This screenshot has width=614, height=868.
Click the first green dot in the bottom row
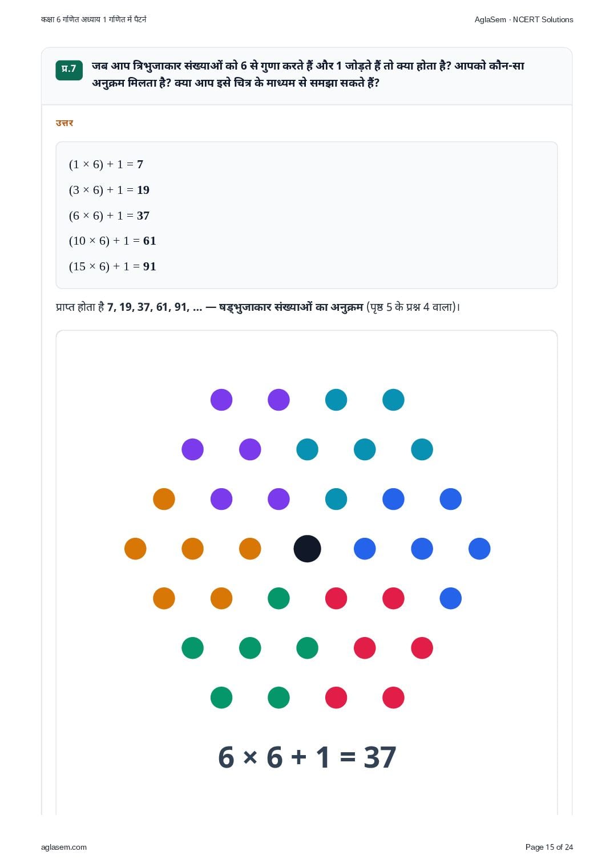(221, 697)
